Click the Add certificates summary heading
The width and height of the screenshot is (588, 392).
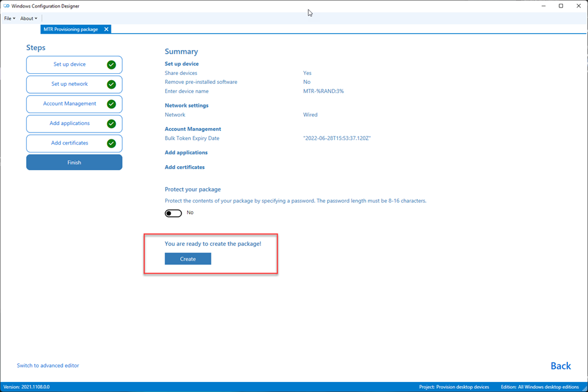pyautogui.click(x=185, y=167)
